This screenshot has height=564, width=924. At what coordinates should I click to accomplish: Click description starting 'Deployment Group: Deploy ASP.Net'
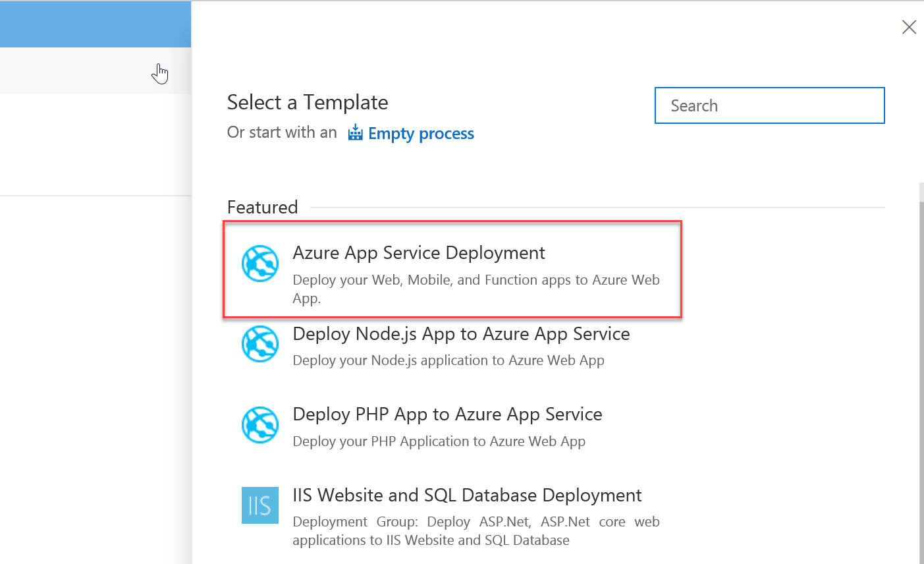pos(476,531)
